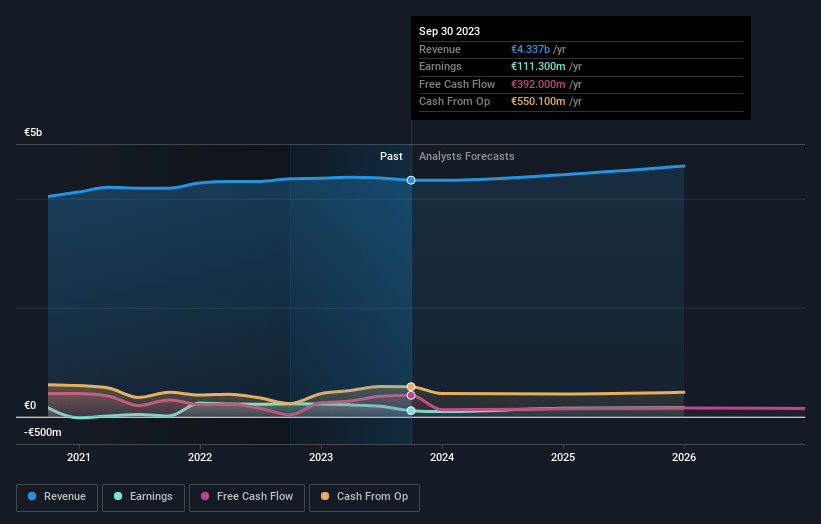Click the Analysts Forecasts label
The image size is (821, 524).
[x=467, y=156]
